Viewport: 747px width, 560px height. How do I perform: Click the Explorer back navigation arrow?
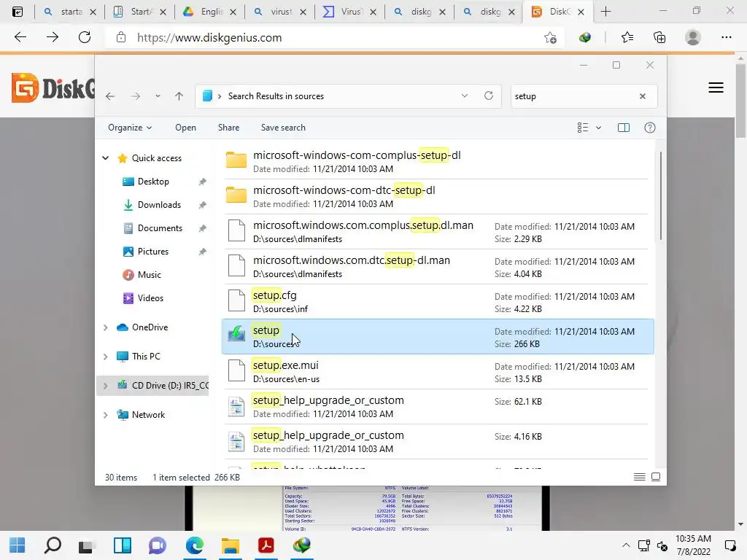pyautogui.click(x=110, y=96)
